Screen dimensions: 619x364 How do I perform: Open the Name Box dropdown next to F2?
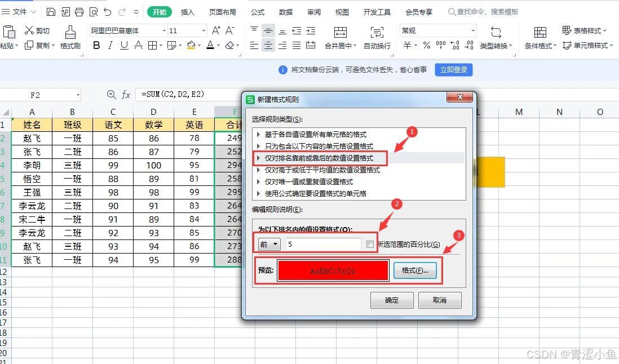(78, 95)
